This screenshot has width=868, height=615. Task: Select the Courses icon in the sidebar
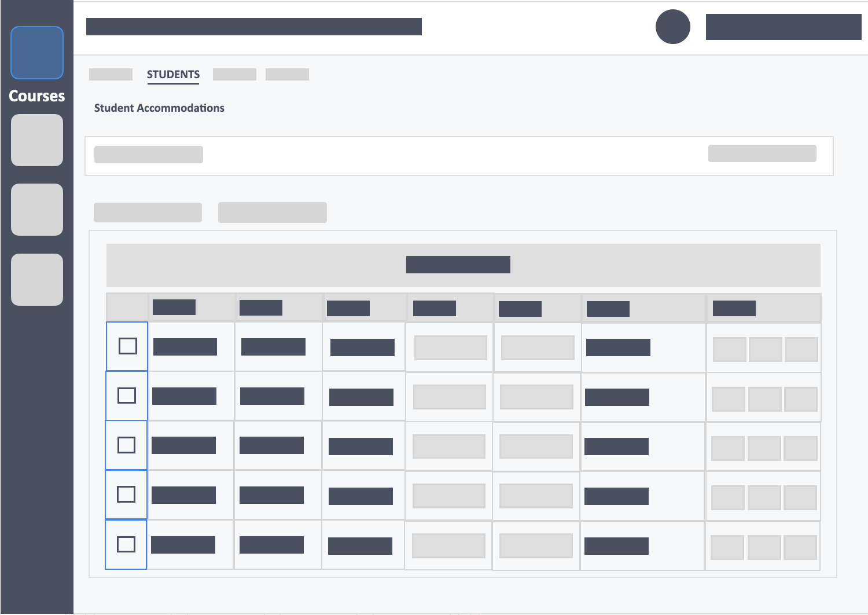(36, 53)
